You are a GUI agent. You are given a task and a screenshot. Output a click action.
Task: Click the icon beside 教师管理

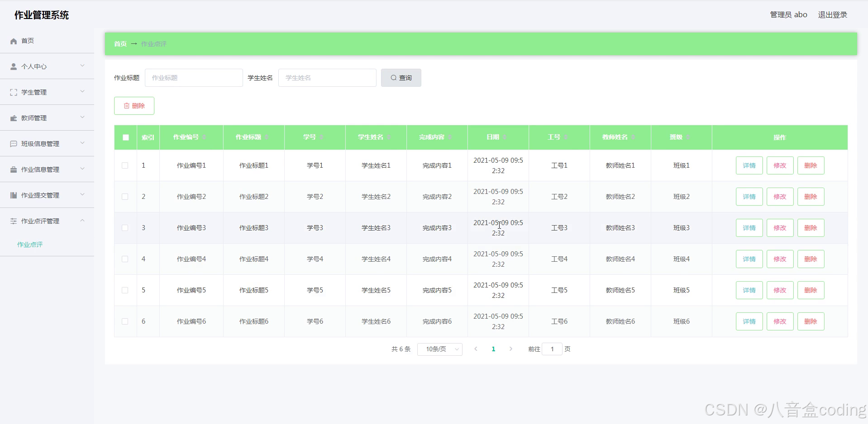pos(14,118)
